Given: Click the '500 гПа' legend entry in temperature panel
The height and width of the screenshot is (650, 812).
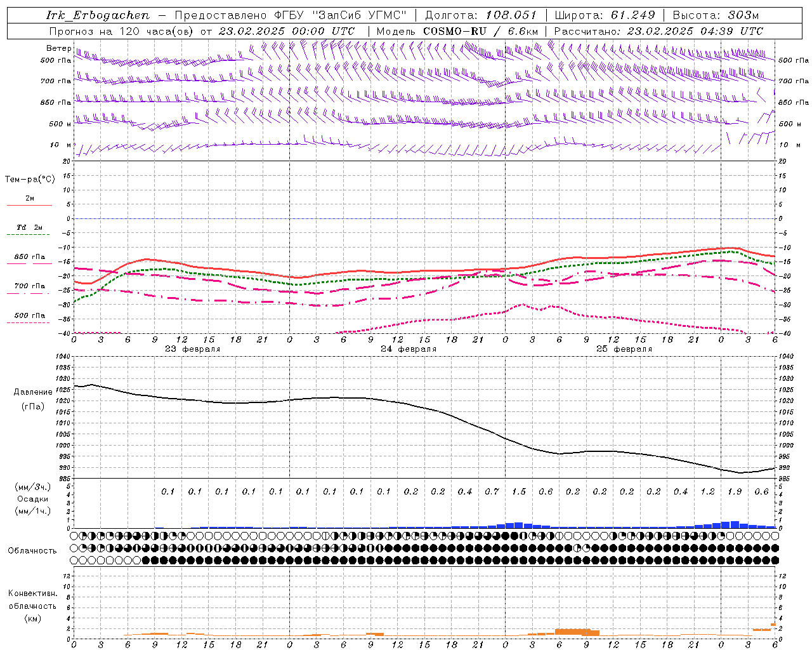Looking at the screenshot, I should (x=29, y=315).
